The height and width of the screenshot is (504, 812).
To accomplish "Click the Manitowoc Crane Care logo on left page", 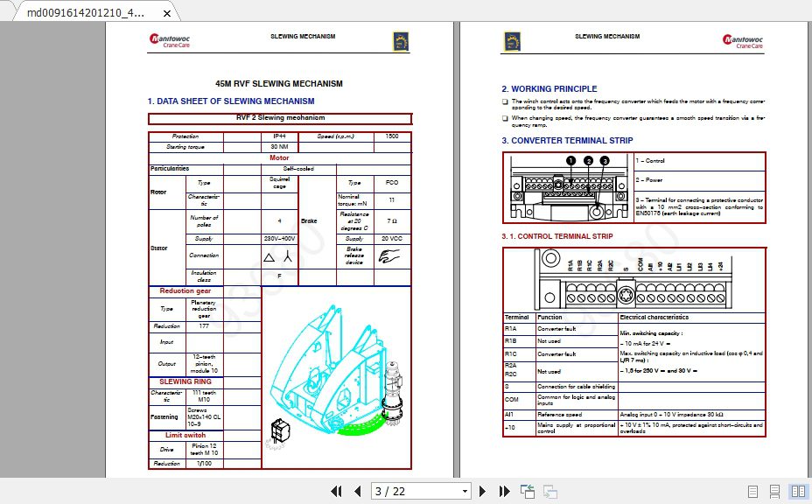I will point(170,41).
